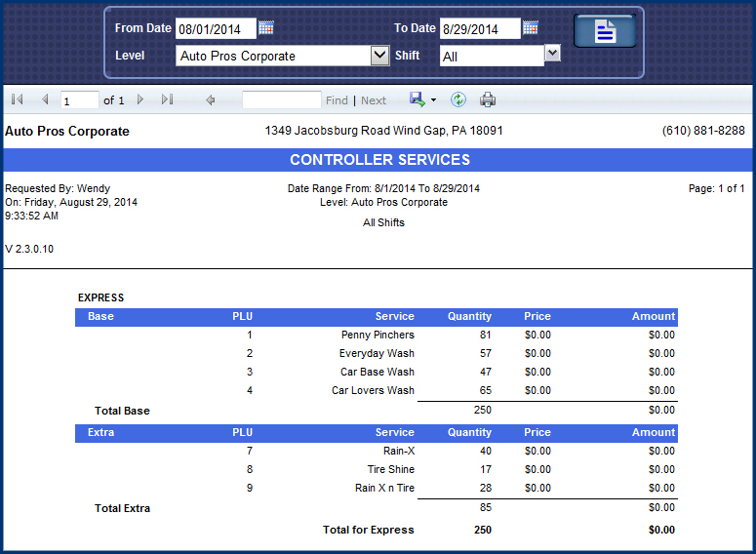Screen dimensions: 756x554
Task: Expand the Level dropdown
Action: click(380, 56)
